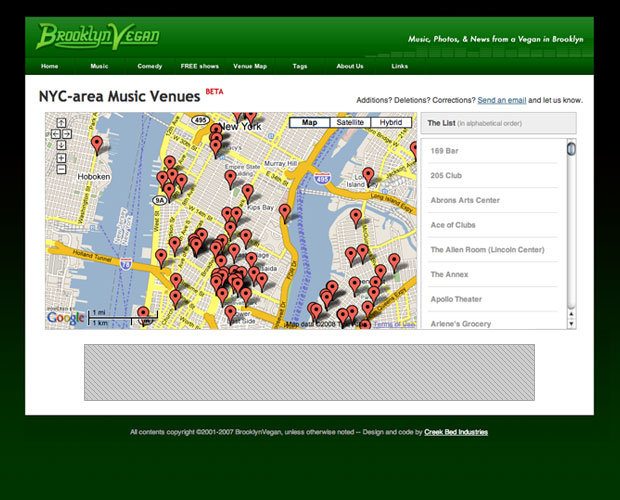Pan the map down with the arrow
Image resolution: width=620 pixels, height=500 pixels.
click(x=61, y=145)
